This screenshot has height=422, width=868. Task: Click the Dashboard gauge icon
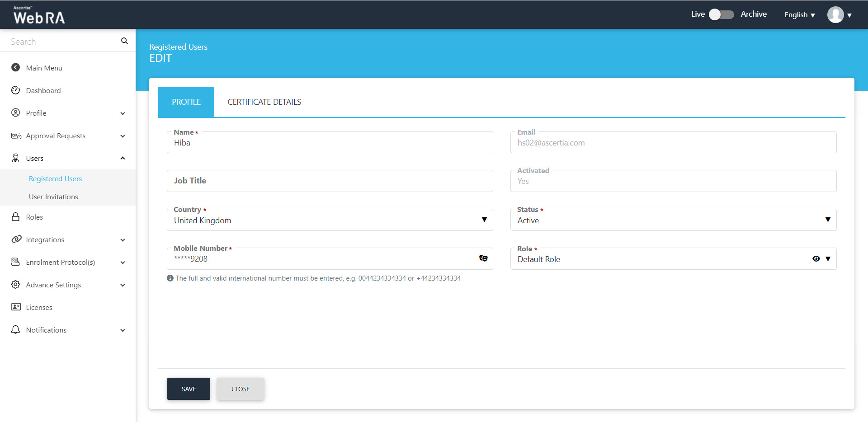pos(16,90)
